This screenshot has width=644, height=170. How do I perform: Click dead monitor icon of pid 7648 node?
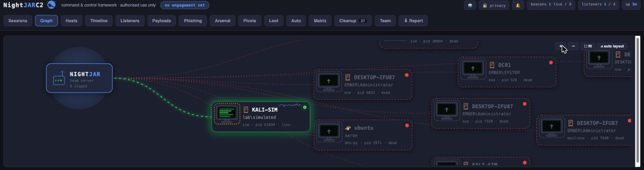click(552, 127)
